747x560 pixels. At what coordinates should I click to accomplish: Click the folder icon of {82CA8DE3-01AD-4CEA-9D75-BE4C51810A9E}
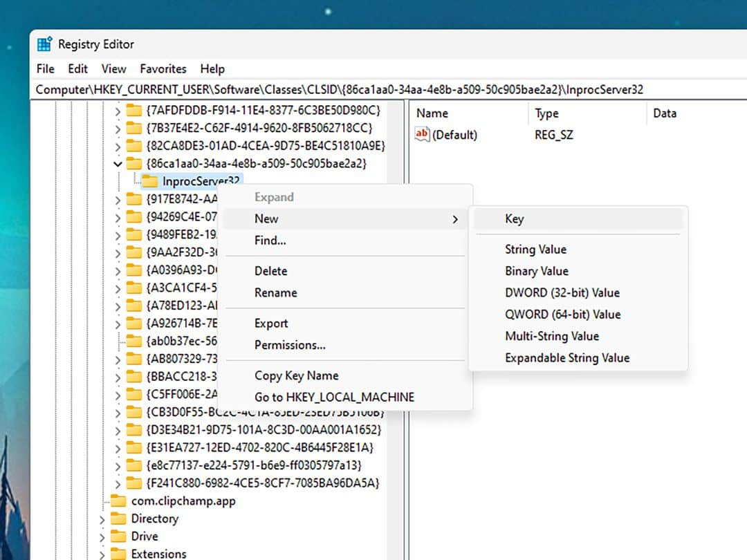[x=134, y=146]
